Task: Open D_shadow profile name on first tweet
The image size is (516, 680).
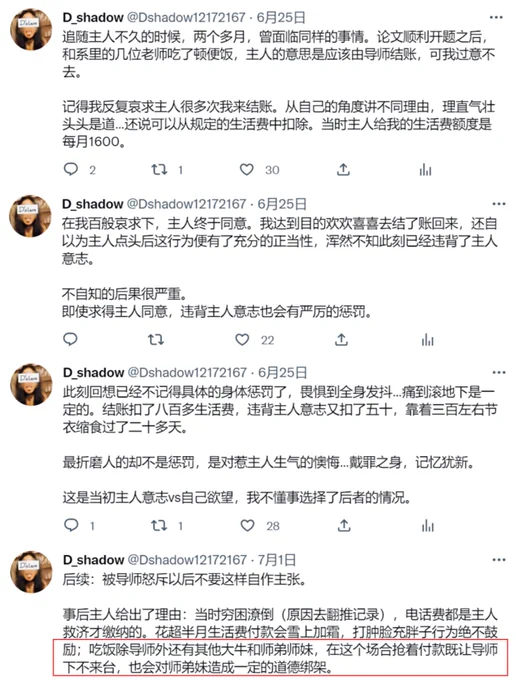Action: [x=93, y=17]
